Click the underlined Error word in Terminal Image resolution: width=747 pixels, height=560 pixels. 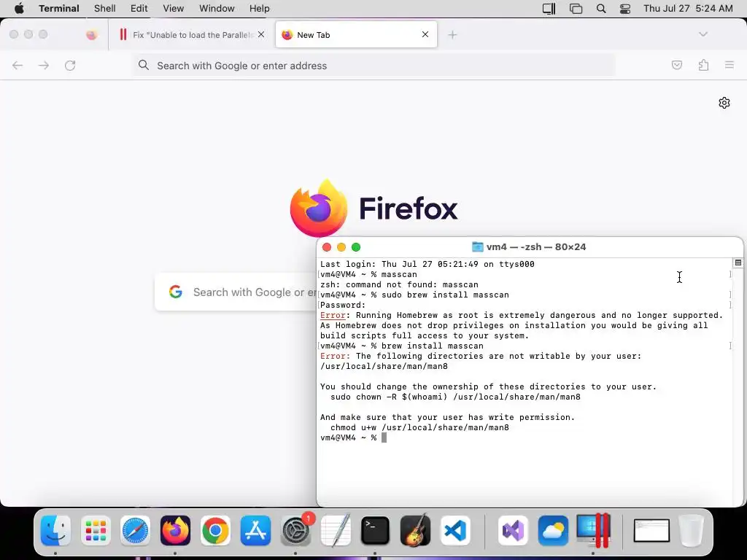click(333, 315)
